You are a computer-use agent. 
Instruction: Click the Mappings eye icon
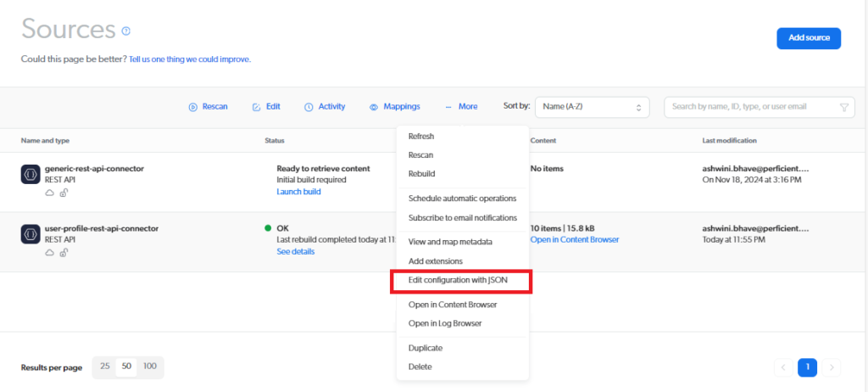pyautogui.click(x=374, y=107)
